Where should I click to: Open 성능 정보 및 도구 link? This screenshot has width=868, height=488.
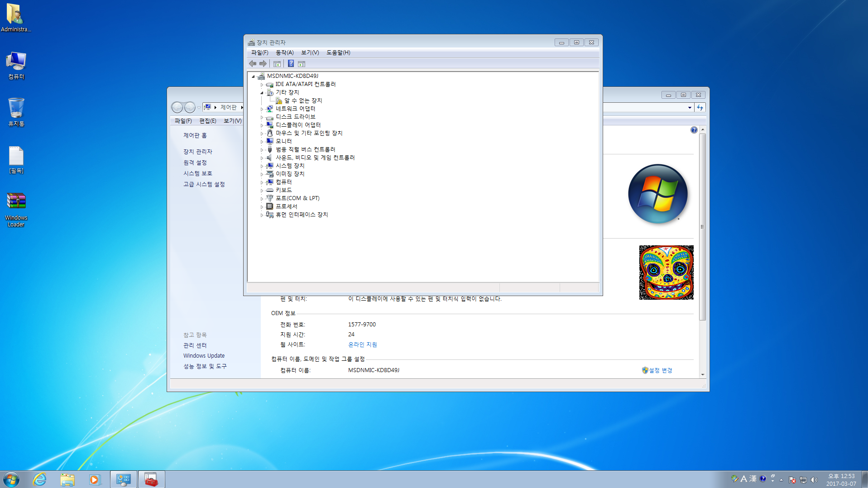tap(205, 366)
